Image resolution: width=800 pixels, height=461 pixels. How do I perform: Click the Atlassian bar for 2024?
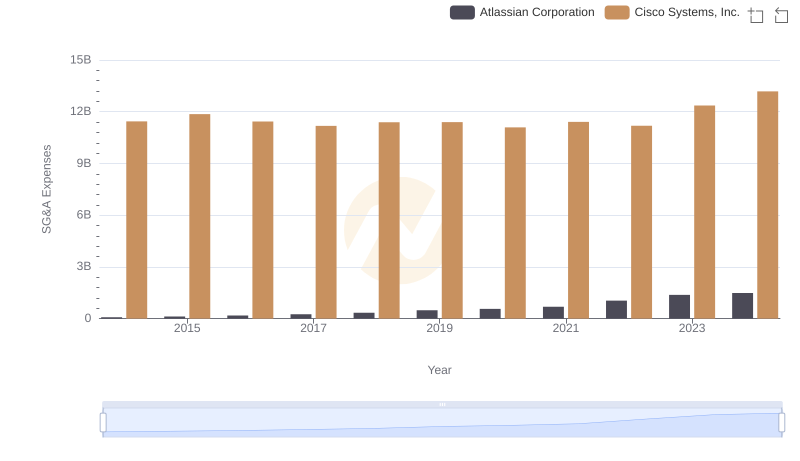click(742, 306)
